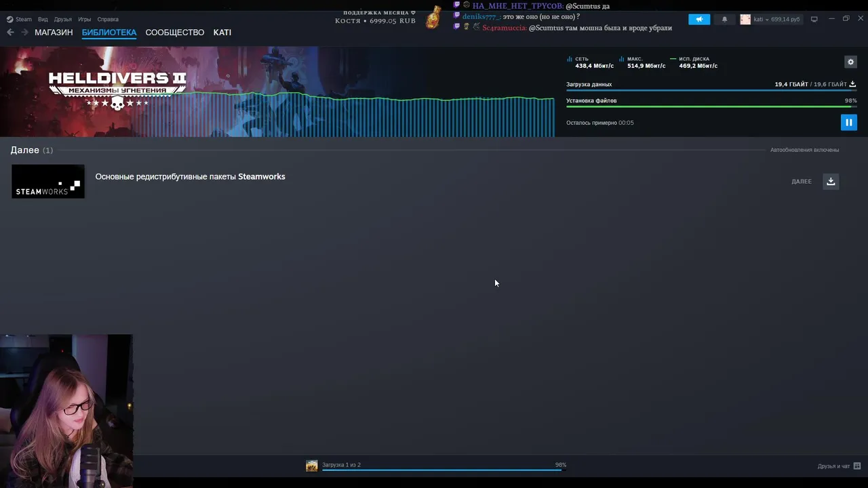
Task: Click the Установка файлов progress bar
Action: tap(711, 106)
